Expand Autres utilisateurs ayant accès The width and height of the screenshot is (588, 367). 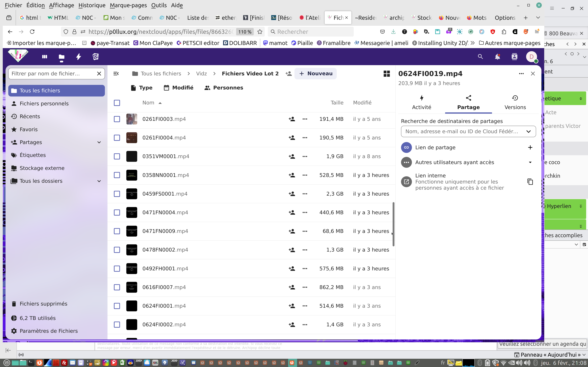click(530, 162)
